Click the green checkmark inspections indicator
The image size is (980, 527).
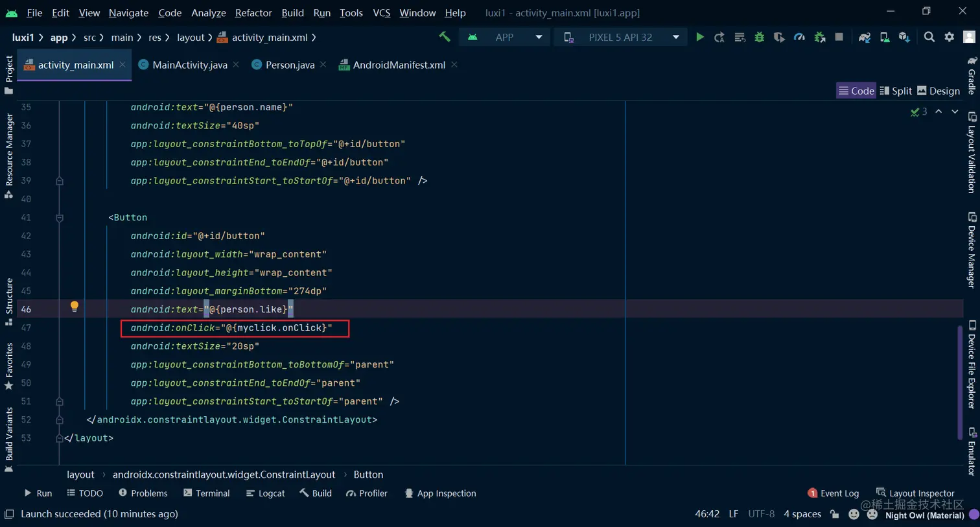click(915, 111)
